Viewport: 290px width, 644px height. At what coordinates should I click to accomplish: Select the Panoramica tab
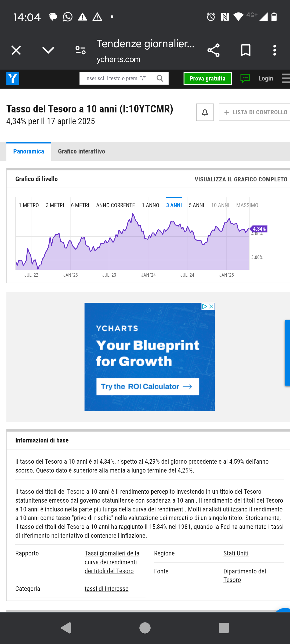29,151
